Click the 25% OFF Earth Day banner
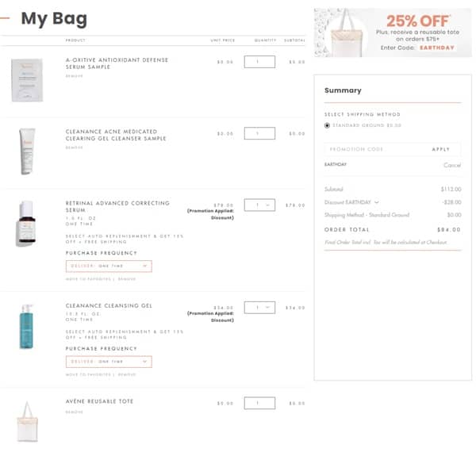Screen dimensions: 476x456 (x=393, y=33)
